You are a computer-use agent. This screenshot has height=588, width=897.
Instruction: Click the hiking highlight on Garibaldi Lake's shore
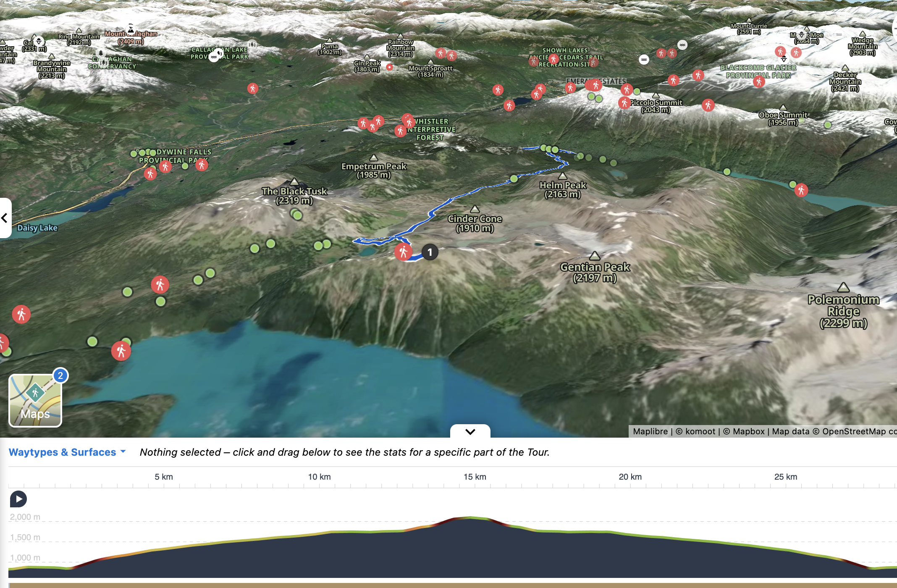click(x=121, y=351)
